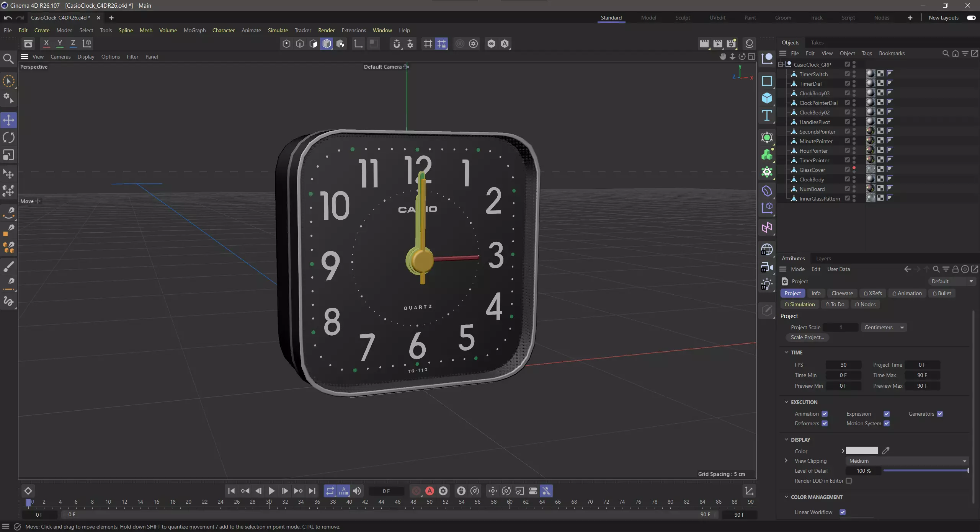The image size is (980, 532).
Task: Adjust the Level of Detail slider
Action: click(926, 471)
